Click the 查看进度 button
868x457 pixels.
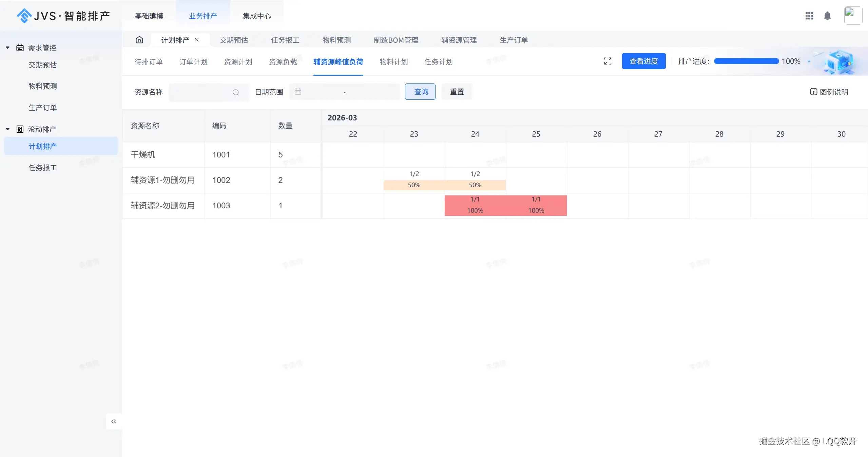(x=643, y=61)
